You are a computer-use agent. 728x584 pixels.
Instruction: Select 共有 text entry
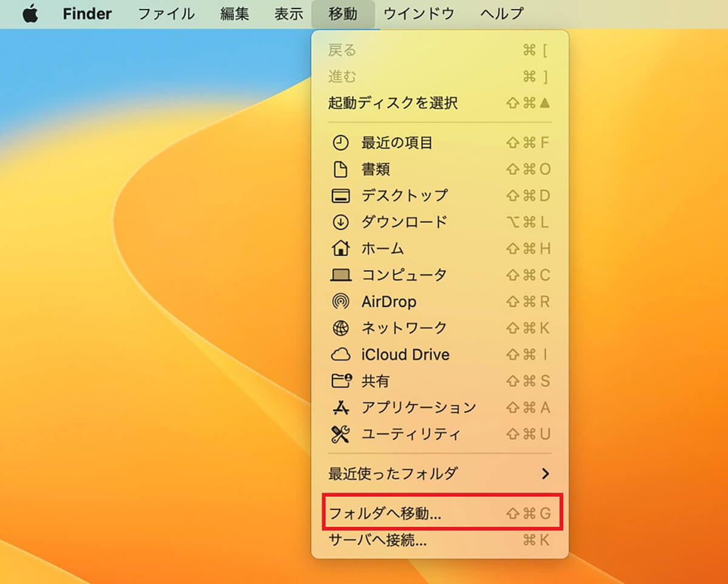tap(376, 381)
